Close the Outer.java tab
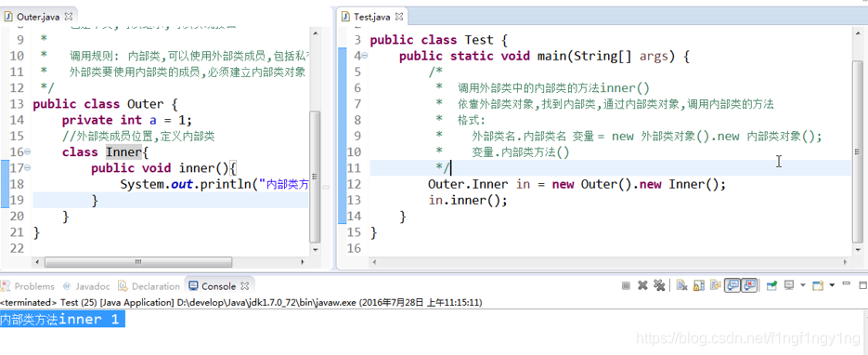This screenshot has width=868, height=355. 69,17
